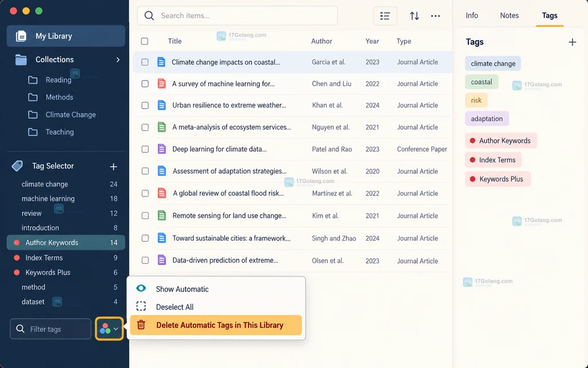588x368 pixels.
Task: Check the Deep learning for climate data row
Action: pyautogui.click(x=145, y=149)
